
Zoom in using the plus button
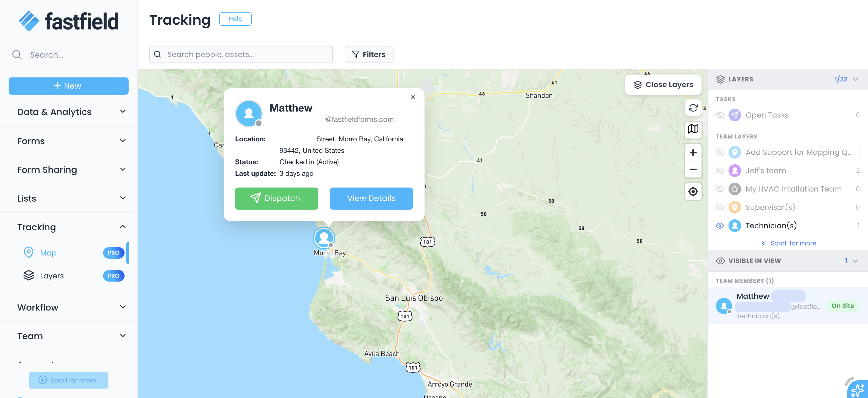(693, 153)
